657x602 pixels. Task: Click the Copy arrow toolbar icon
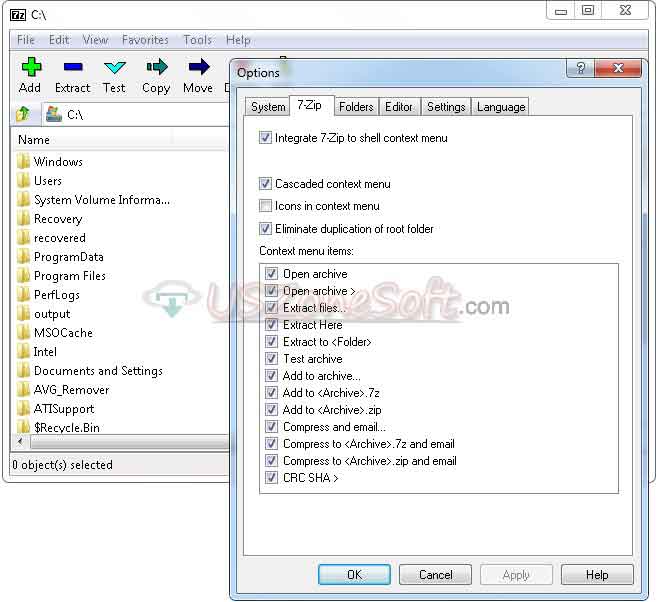pos(157,67)
